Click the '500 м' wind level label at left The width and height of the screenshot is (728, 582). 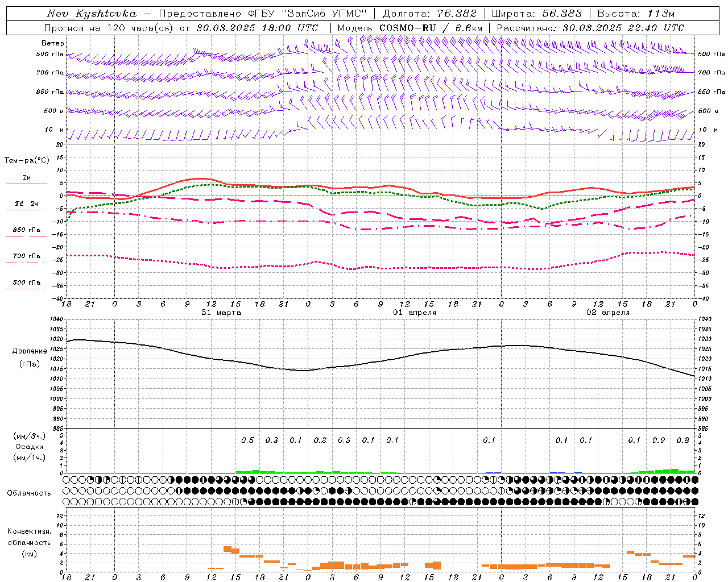54,111
